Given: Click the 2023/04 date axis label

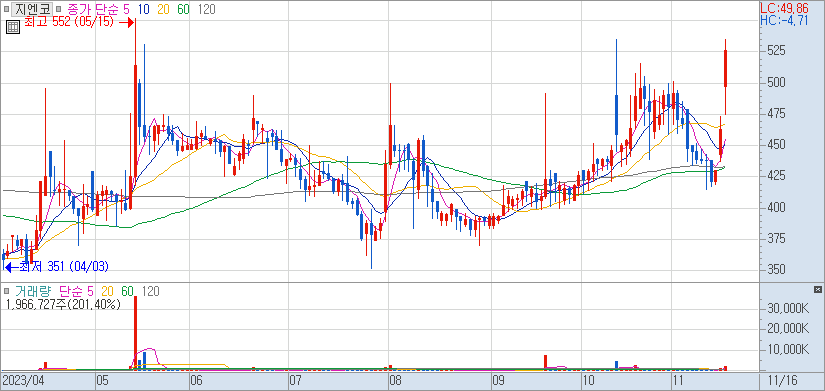Looking at the screenshot, I should (x=22, y=380).
